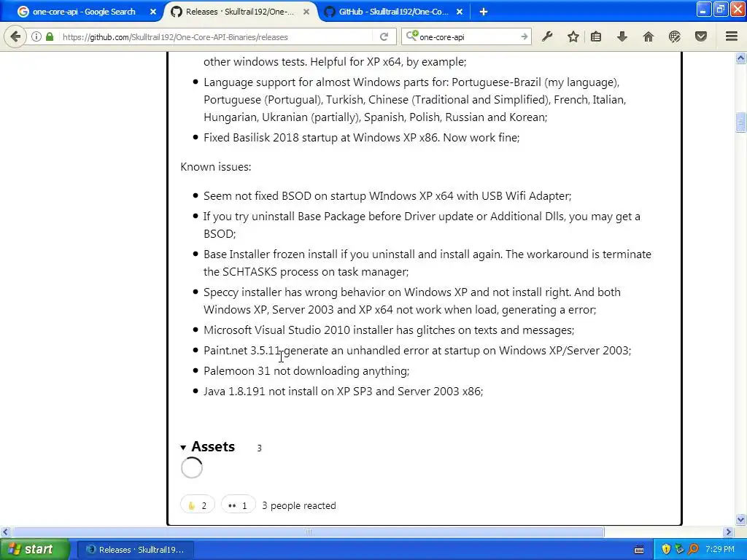Click the thumbs up reaction button
Screen dimensions: 747x560
[197, 505]
